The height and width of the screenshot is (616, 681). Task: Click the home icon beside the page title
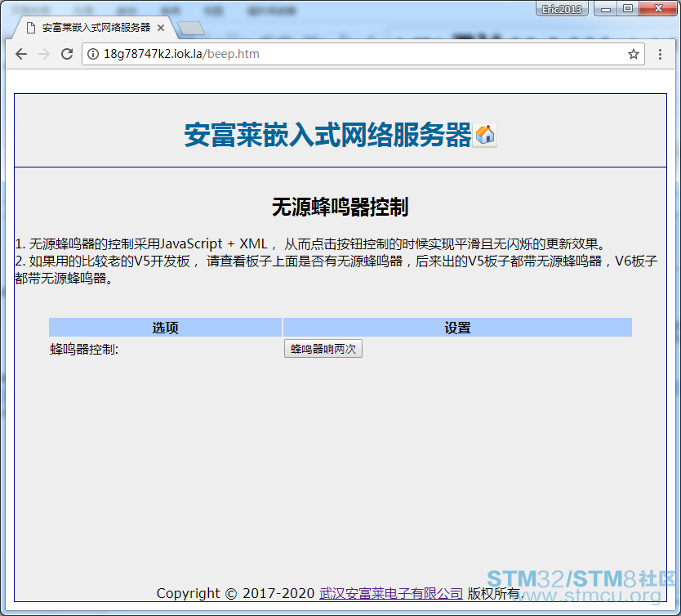pyautogui.click(x=484, y=135)
